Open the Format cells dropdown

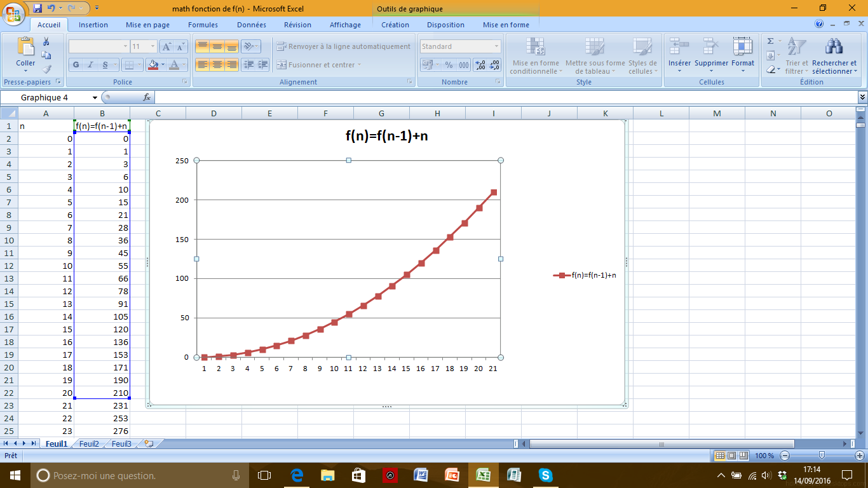[742, 55]
